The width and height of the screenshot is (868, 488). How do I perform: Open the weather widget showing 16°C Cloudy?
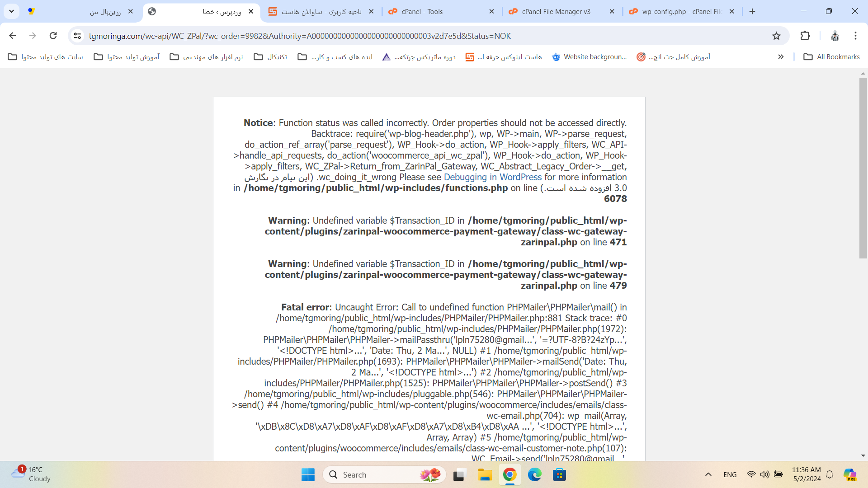coord(31,474)
